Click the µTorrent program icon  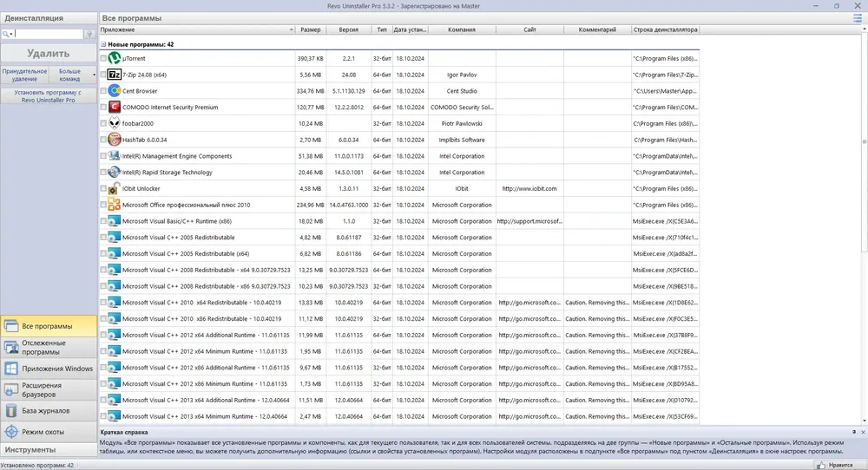[x=114, y=58]
